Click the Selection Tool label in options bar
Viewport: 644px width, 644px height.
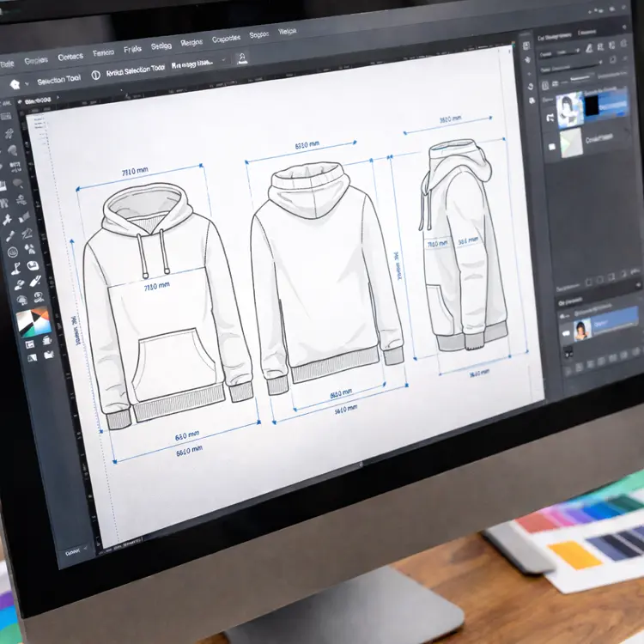58,81
